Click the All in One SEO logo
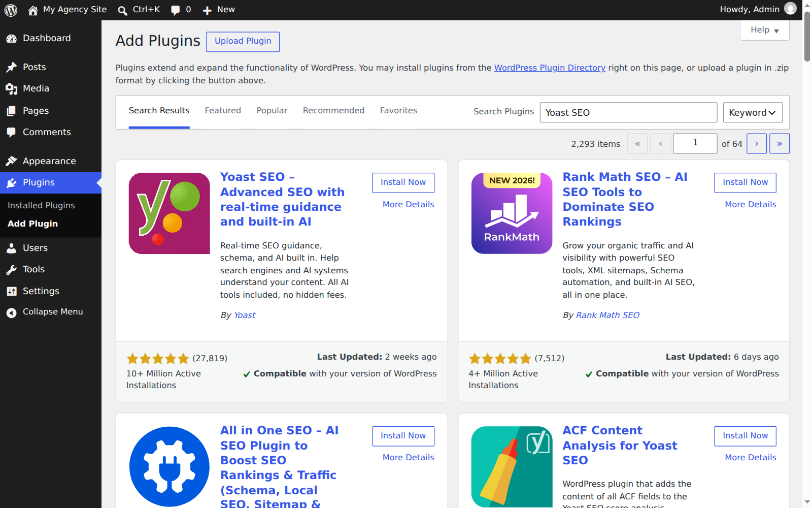This screenshot has width=812, height=508. [x=170, y=467]
